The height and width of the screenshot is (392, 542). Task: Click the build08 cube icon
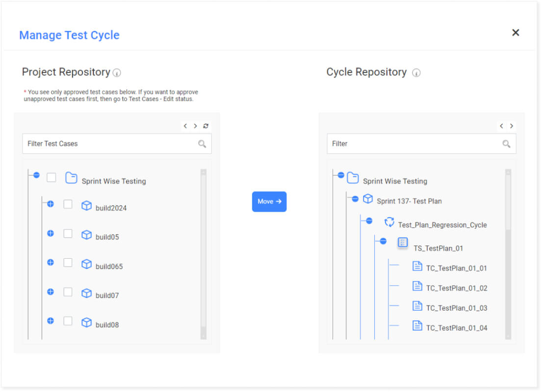[x=86, y=322]
